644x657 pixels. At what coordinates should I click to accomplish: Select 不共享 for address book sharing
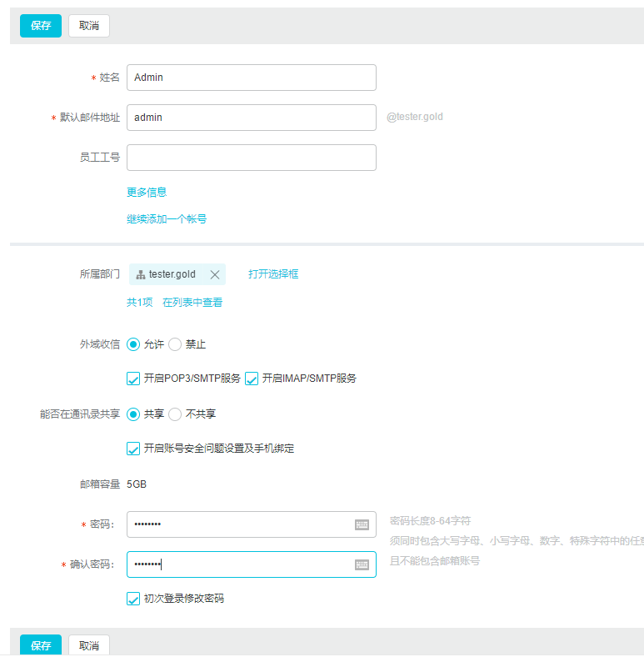pos(175,414)
